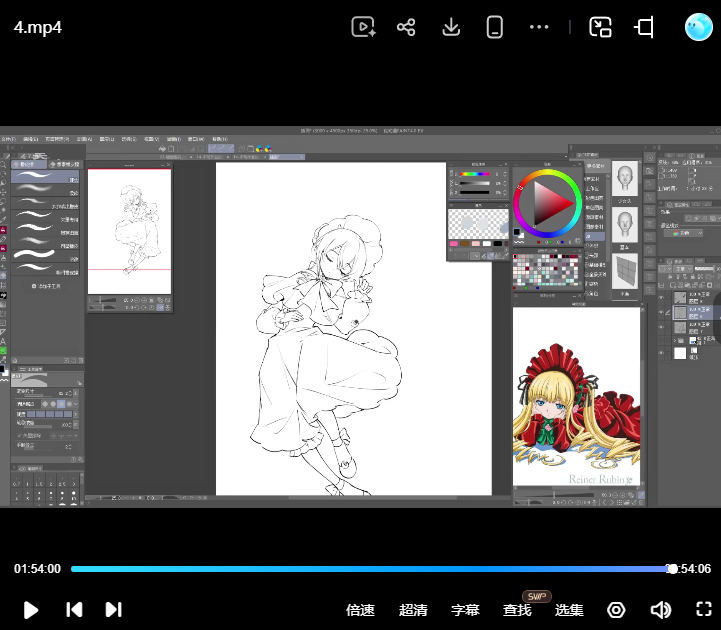Click the 4.mp4 video title
Screen dimensions: 721x630
(38, 27)
